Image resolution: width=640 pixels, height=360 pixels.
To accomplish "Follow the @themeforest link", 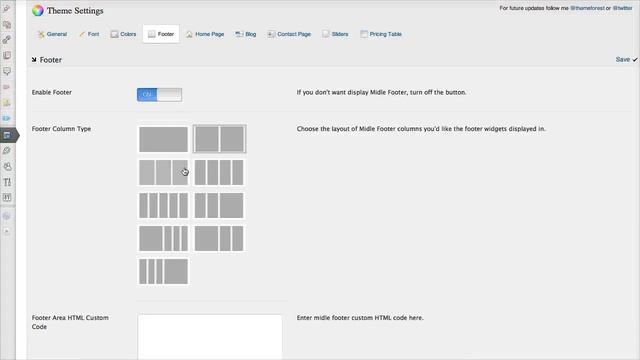I will [587, 8].
